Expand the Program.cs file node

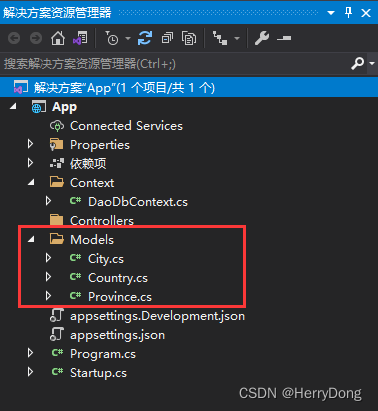pos(30,353)
